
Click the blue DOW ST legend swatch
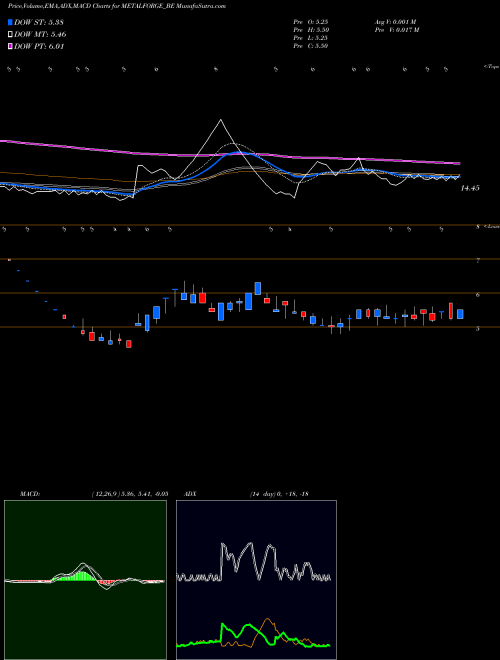click(10, 22)
